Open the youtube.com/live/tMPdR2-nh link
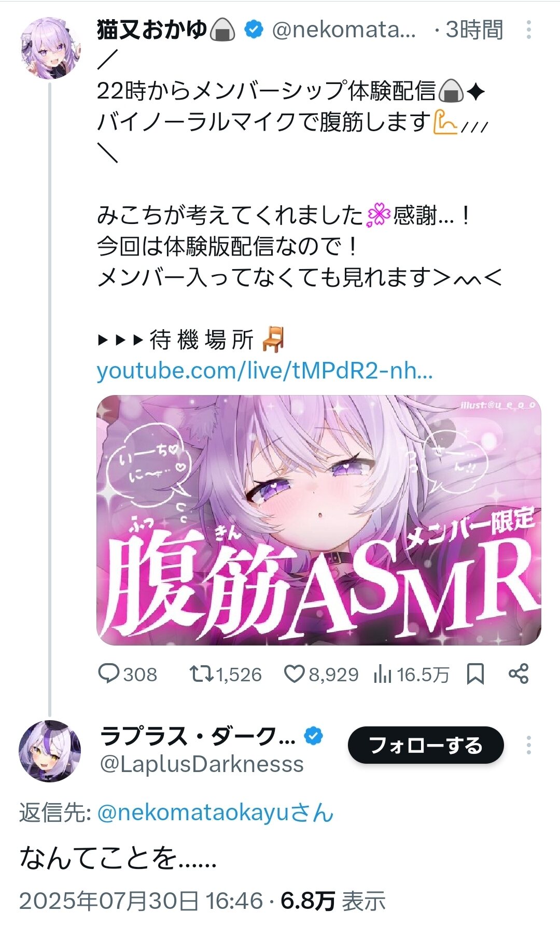The height and width of the screenshot is (926, 560). [264, 371]
